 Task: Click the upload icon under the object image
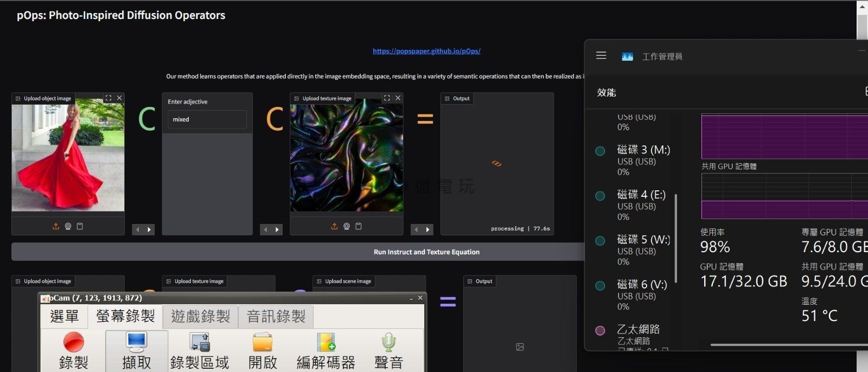[56, 226]
